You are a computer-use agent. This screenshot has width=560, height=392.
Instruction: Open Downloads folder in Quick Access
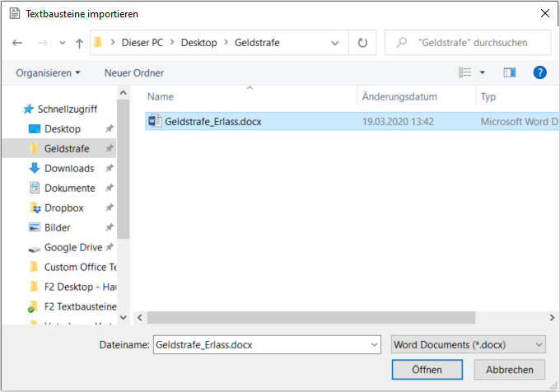click(x=68, y=168)
